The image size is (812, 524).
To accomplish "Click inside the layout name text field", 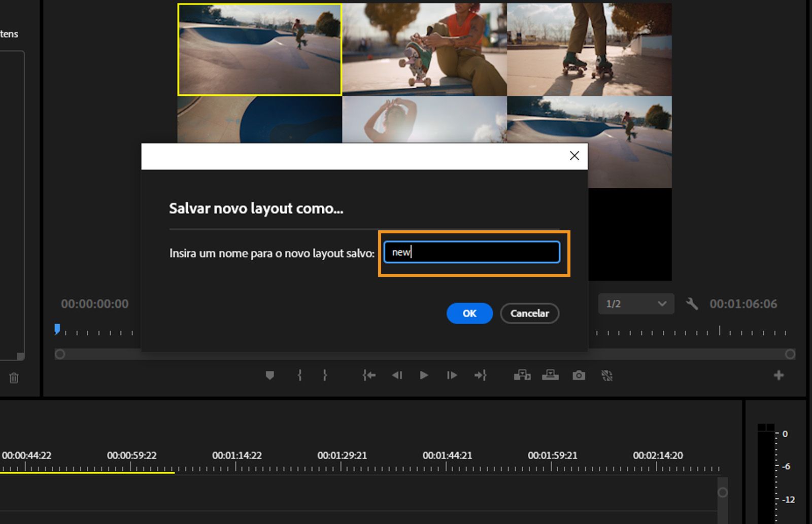I will (x=471, y=252).
